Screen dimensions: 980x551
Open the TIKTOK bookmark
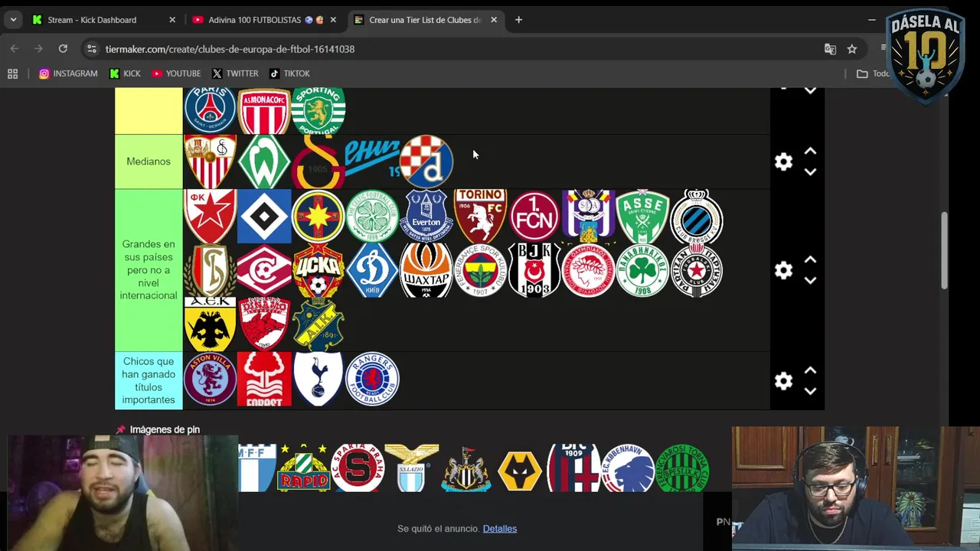[x=289, y=73]
